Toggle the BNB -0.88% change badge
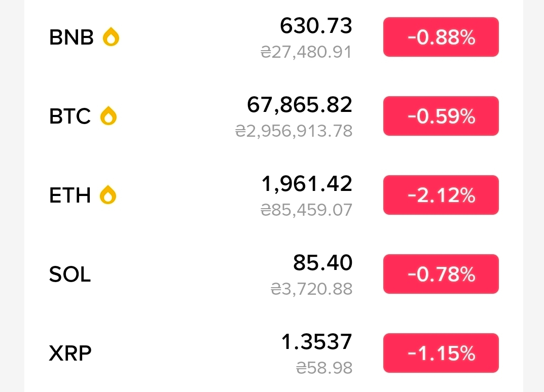The image size is (544, 392). (x=441, y=37)
